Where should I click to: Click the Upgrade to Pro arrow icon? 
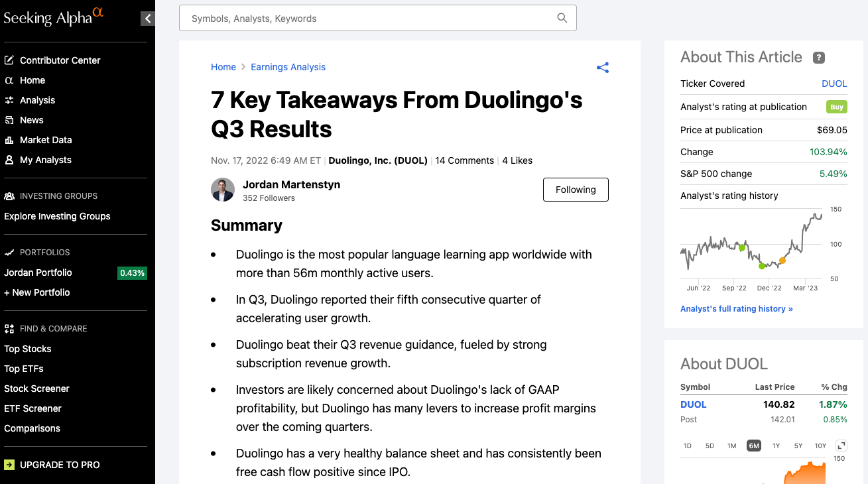click(x=9, y=465)
